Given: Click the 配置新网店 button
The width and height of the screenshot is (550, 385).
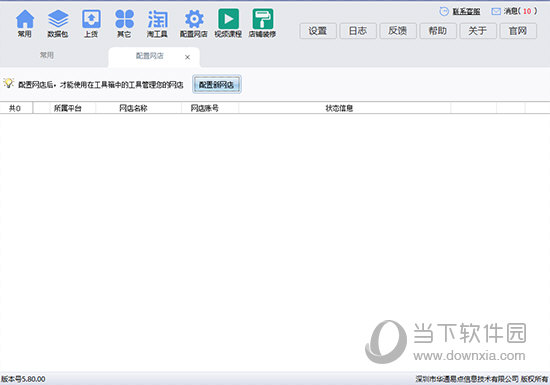Looking at the screenshot, I should [216, 85].
